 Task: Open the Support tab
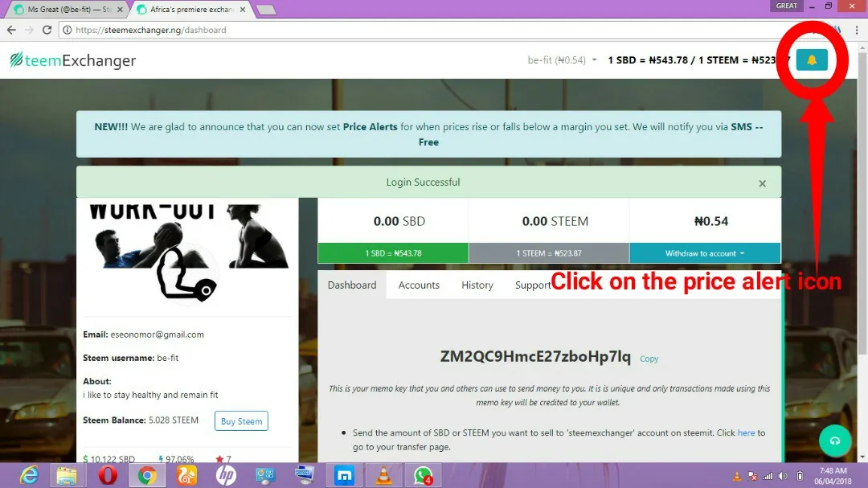pos(533,285)
